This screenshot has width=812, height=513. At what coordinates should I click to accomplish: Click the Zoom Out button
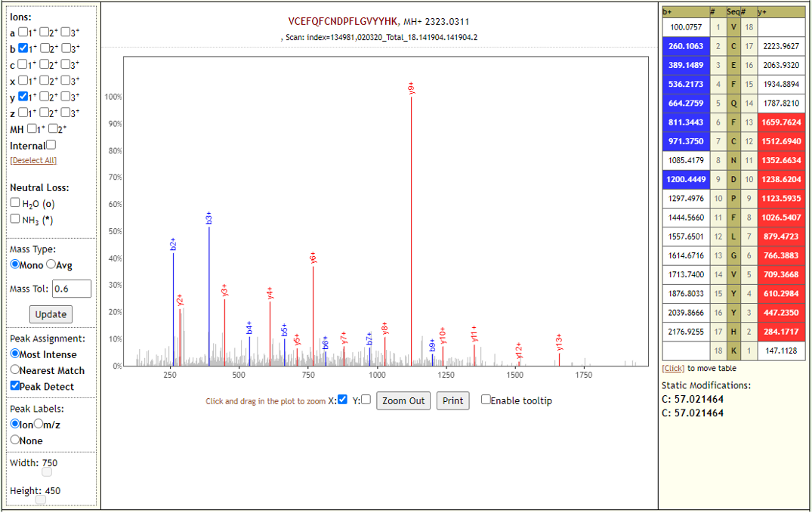click(x=403, y=400)
